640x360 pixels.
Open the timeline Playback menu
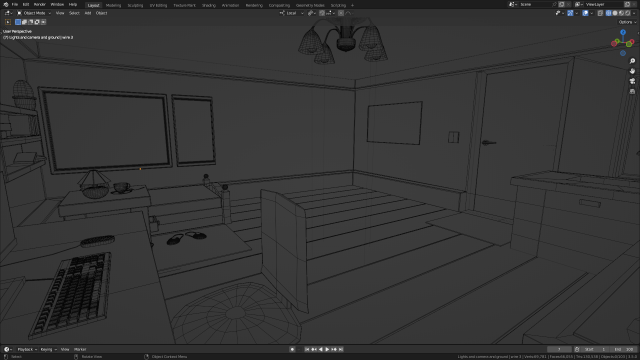[27, 349]
